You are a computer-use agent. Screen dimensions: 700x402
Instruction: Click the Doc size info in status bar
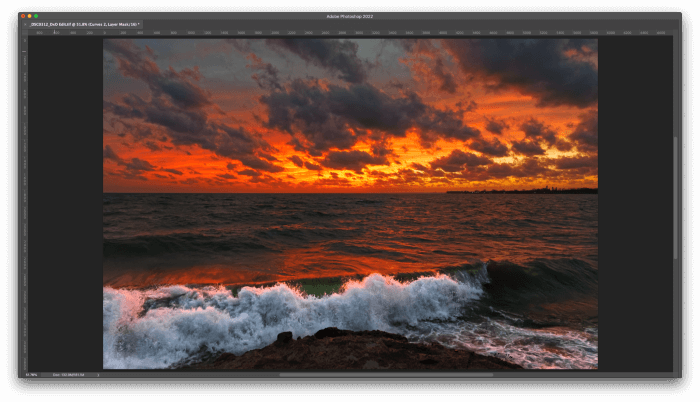point(68,375)
